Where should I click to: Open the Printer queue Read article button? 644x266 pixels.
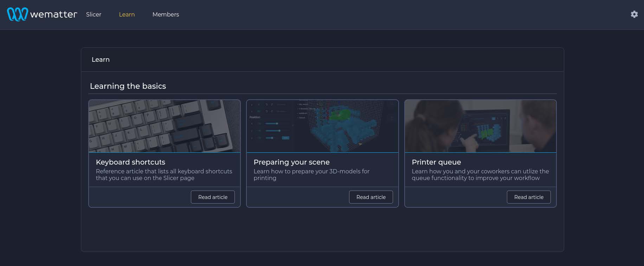click(529, 197)
